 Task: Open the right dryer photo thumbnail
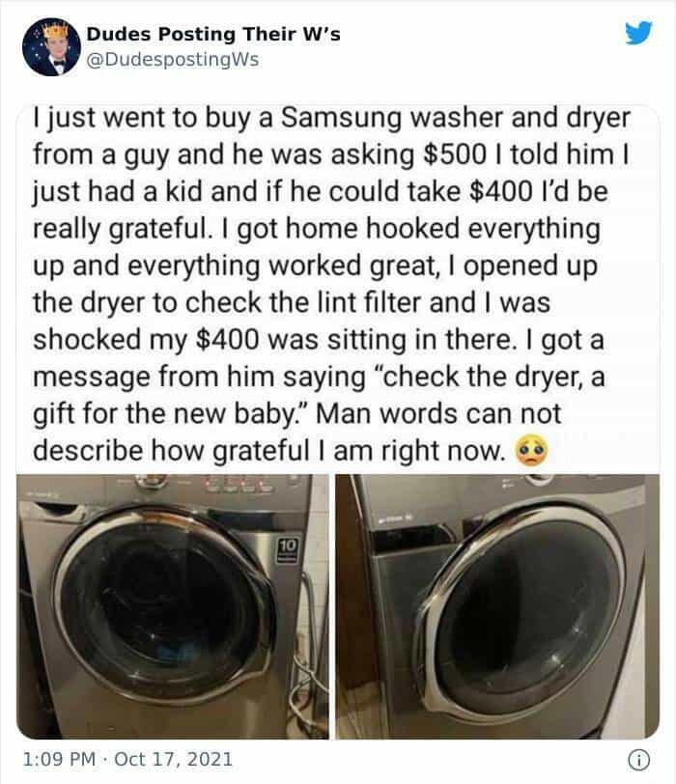point(497,606)
